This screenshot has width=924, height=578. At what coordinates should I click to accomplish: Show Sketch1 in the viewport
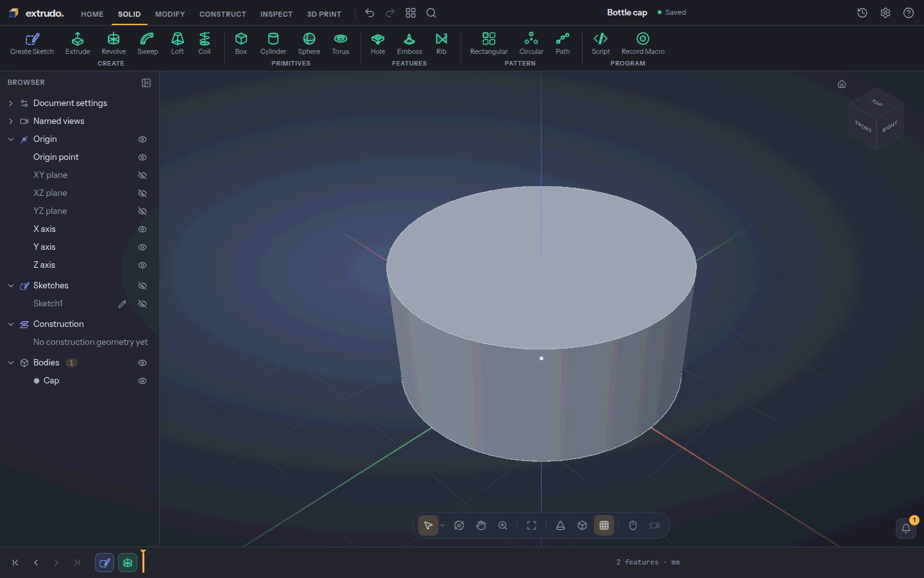click(x=142, y=304)
